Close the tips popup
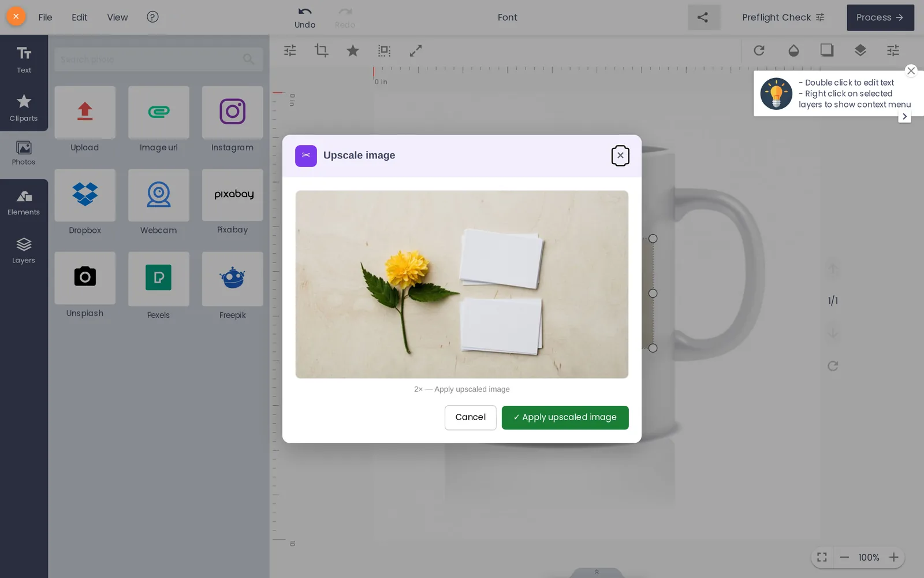Image resolution: width=924 pixels, height=578 pixels. (911, 71)
